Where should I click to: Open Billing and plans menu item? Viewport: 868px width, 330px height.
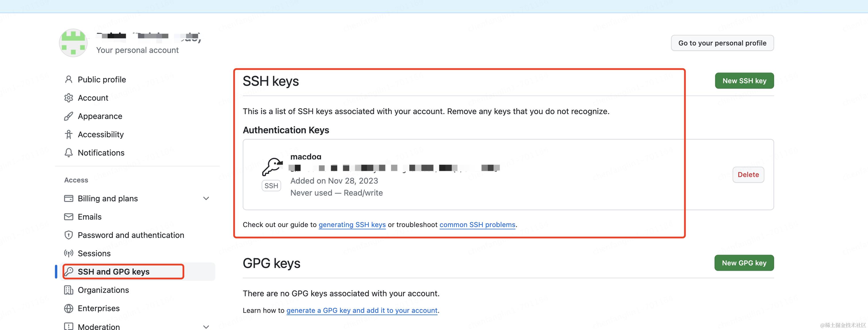(x=107, y=199)
